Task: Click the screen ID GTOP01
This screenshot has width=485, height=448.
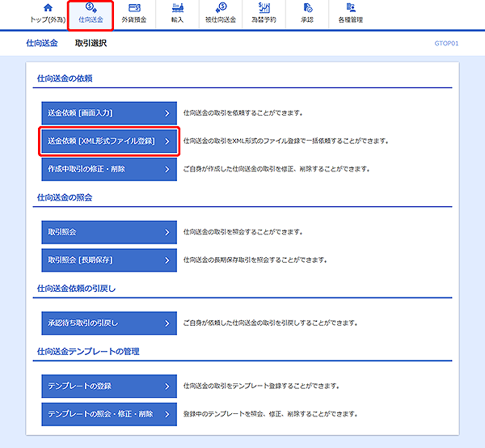Action: coord(446,44)
